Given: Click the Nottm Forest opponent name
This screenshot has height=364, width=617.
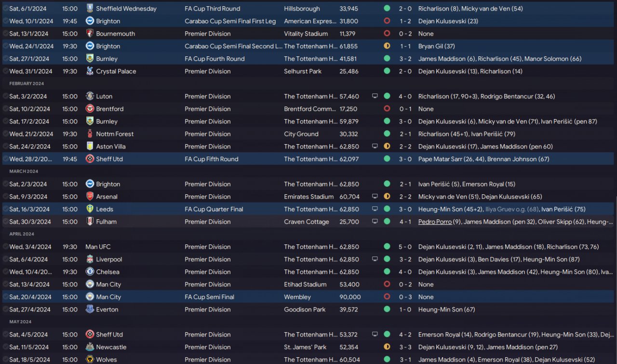Looking at the screenshot, I should click(x=115, y=134).
